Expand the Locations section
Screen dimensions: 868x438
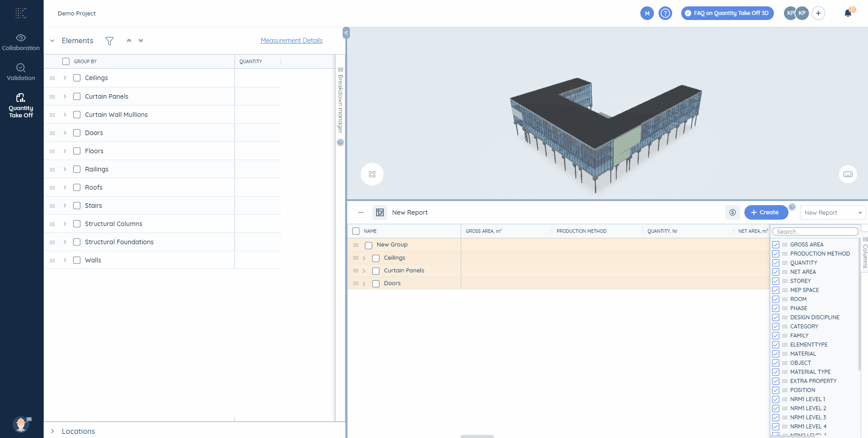pos(52,431)
